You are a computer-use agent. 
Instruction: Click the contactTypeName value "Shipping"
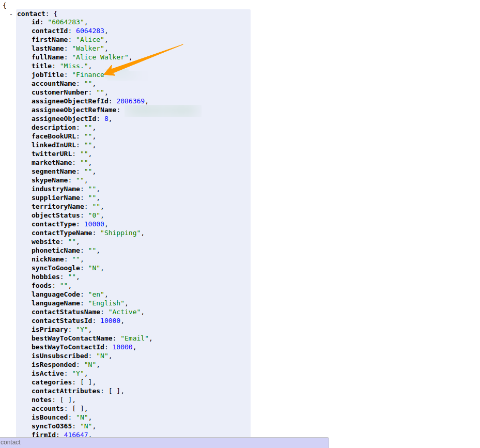click(x=120, y=233)
